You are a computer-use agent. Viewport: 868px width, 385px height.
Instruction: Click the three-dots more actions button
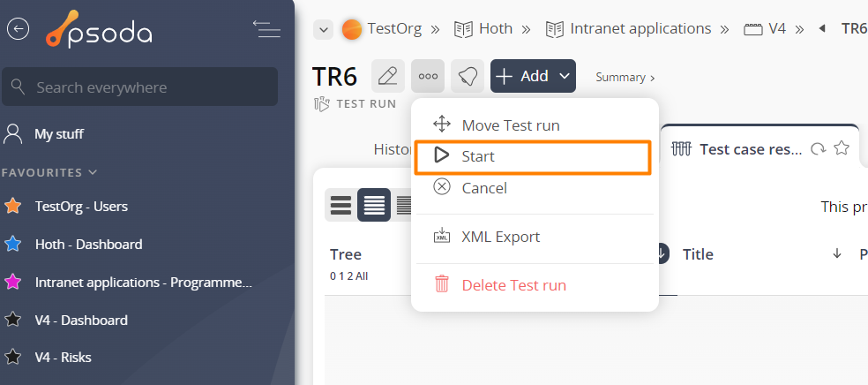click(428, 76)
